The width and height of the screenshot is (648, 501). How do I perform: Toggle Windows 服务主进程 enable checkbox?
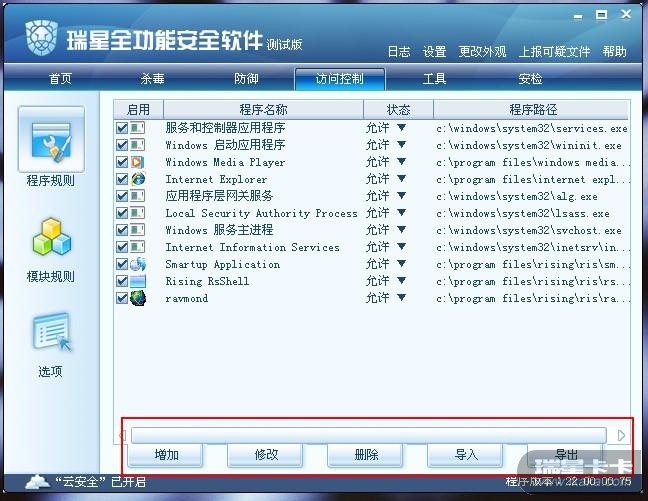coord(122,230)
